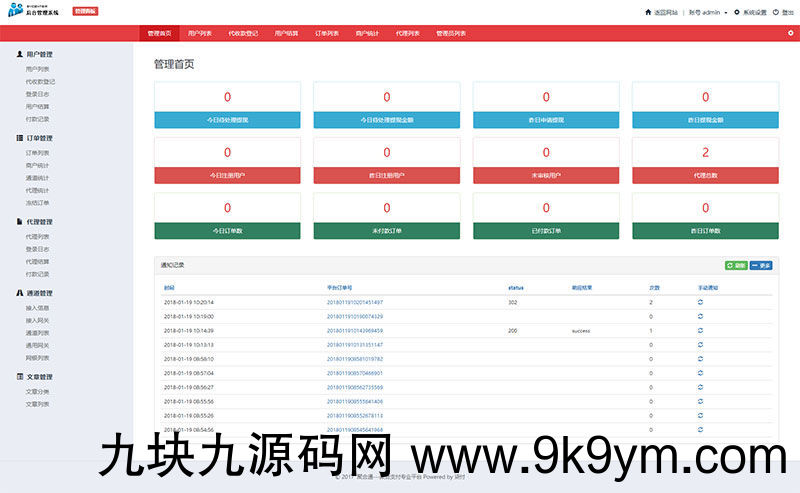Click the 返回网站 home icon

[647, 12]
